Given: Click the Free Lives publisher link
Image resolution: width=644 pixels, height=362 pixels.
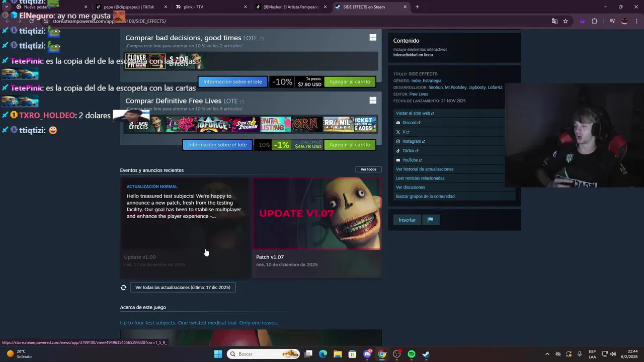Looking at the screenshot, I should tap(419, 94).
